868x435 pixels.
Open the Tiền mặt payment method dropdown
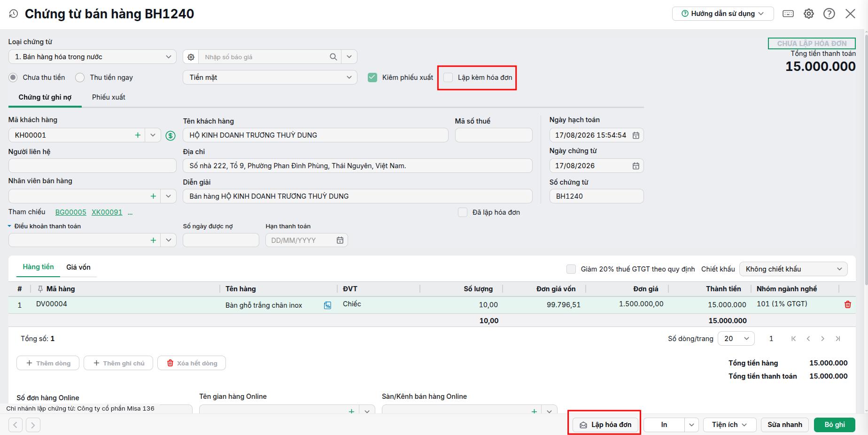pos(270,78)
